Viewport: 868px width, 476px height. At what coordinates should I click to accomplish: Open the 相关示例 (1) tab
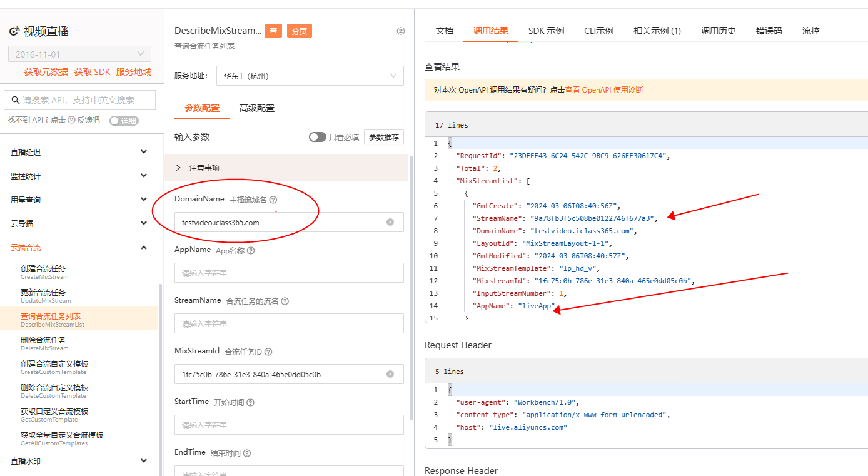coord(657,31)
